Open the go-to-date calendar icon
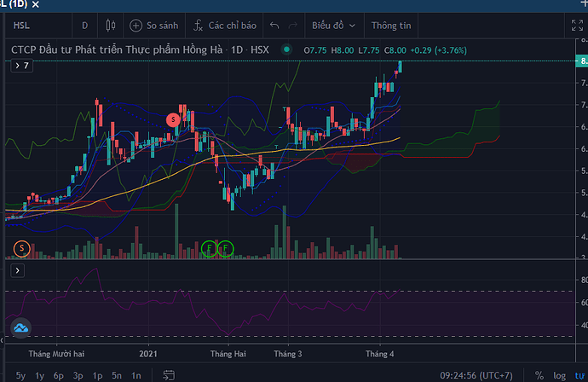The image size is (588, 382). pyautogui.click(x=169, y=375)
